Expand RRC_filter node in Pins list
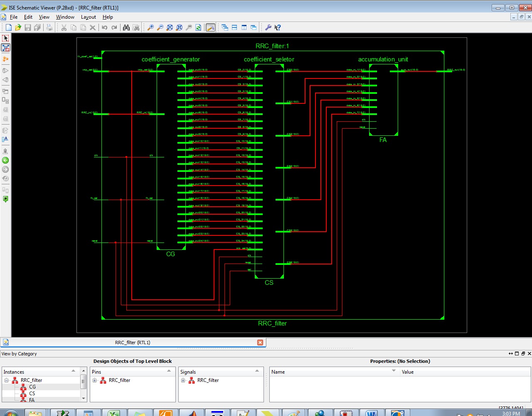 (x=95, y=380)
